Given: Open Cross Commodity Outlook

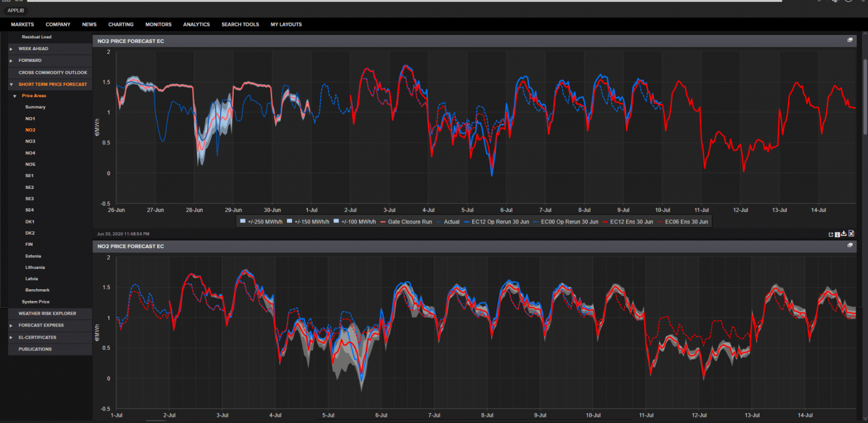Looking at the screenshot, I should point(50,72).
